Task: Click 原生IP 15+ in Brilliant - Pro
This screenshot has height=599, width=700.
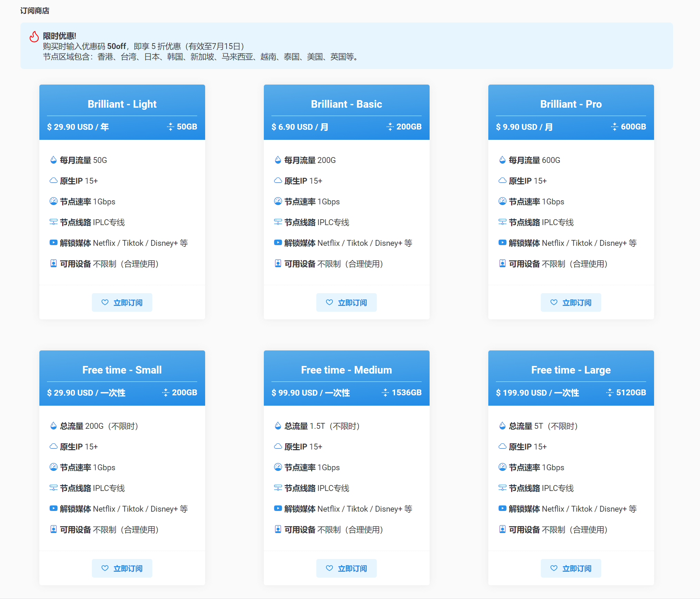Action: pyautogui.click(x=528, y=181)
